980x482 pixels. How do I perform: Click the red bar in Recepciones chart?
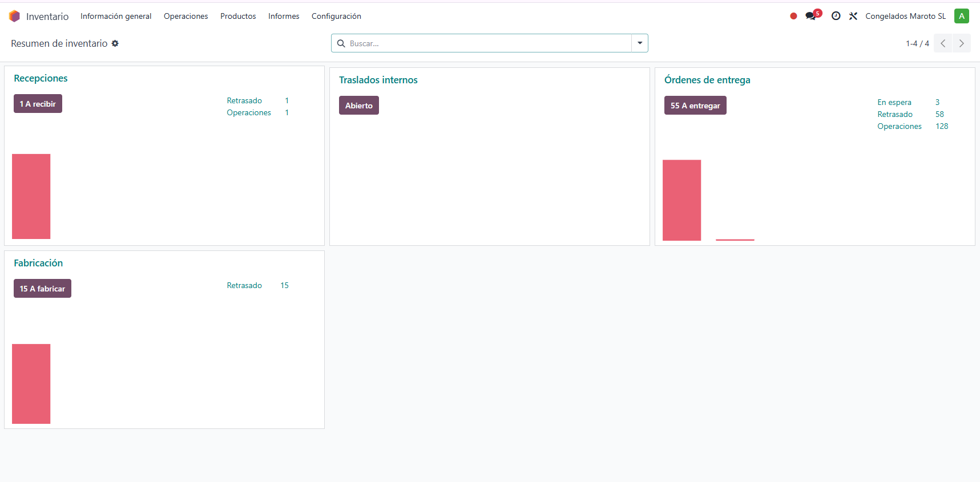[x=31, y=196]
